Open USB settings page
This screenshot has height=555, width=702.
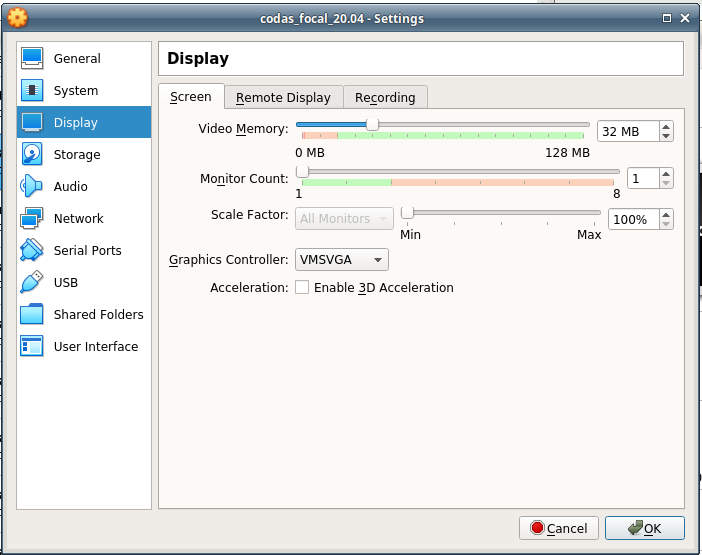pos(84,282)
